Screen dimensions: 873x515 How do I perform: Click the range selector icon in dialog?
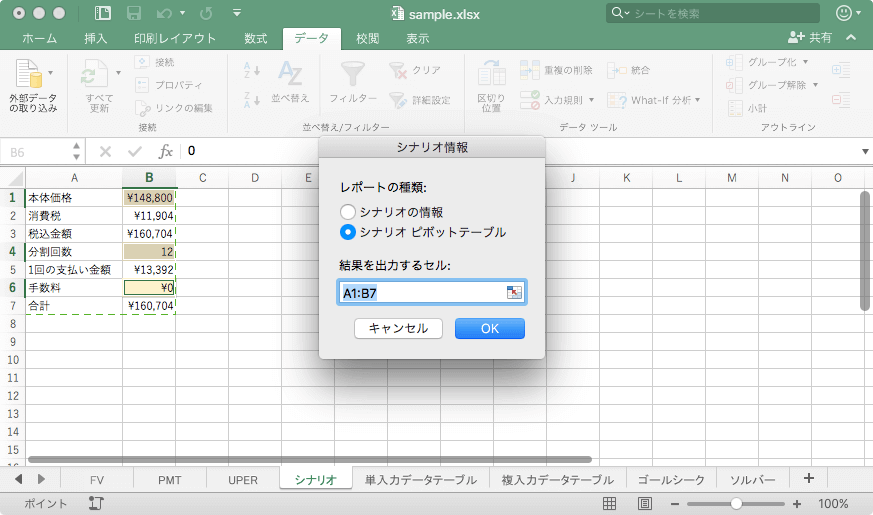(x=514, y=292)
